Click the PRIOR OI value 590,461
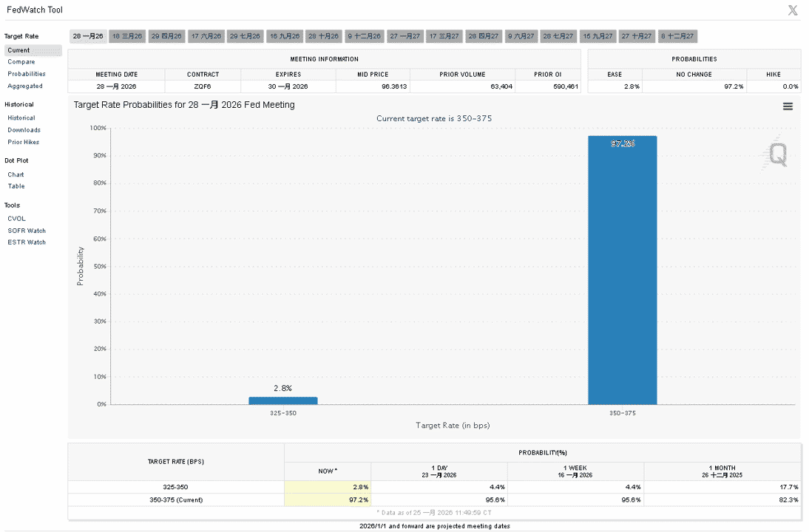 (566, 86)
